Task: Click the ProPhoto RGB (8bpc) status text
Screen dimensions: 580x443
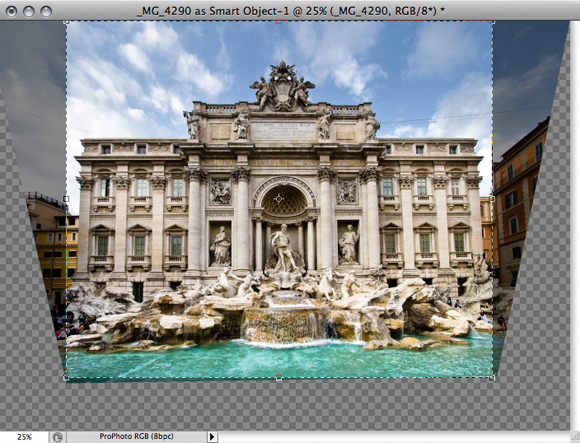Action: point(136,436)
